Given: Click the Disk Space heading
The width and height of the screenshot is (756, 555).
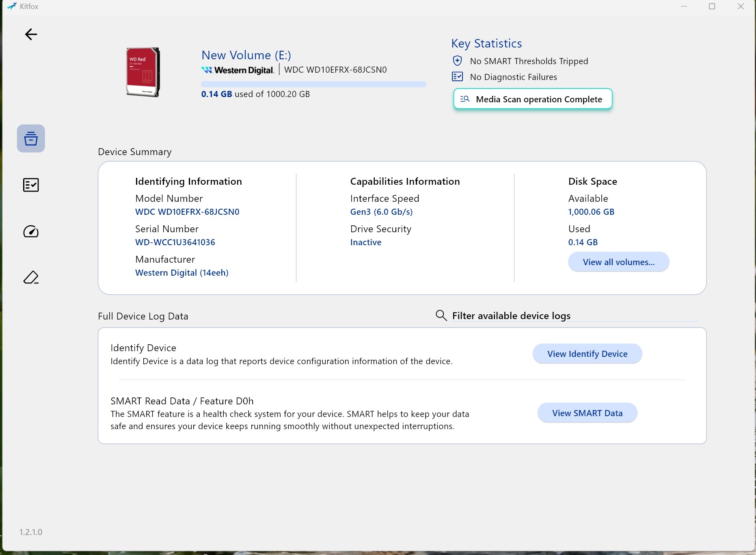Looking at the screenshot, I should 592,181.
